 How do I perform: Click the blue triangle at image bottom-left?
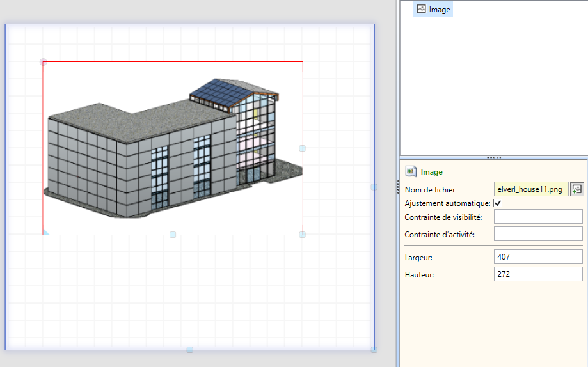pos(45,232)
